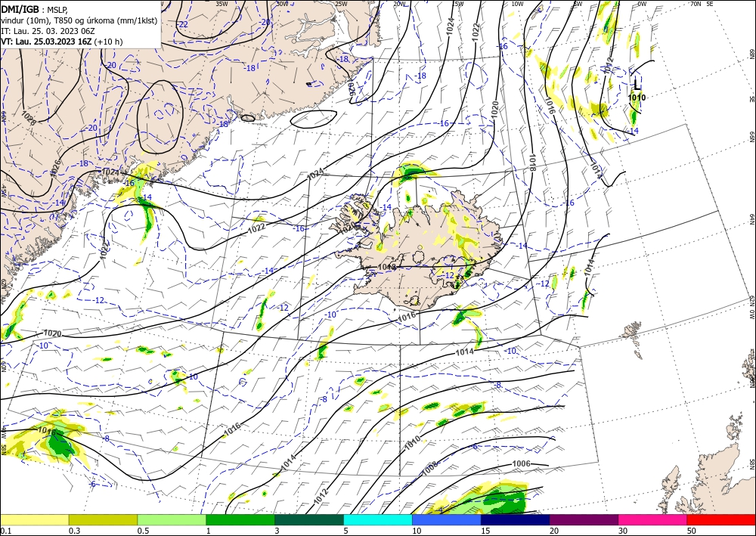Click the '0.1' legend scale value
756x536 pixels.
[6, 531]
